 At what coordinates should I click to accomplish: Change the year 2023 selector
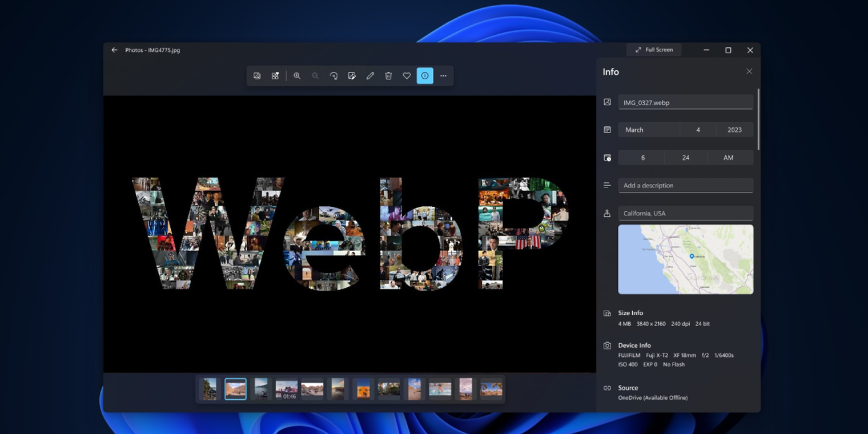point(734,130)
